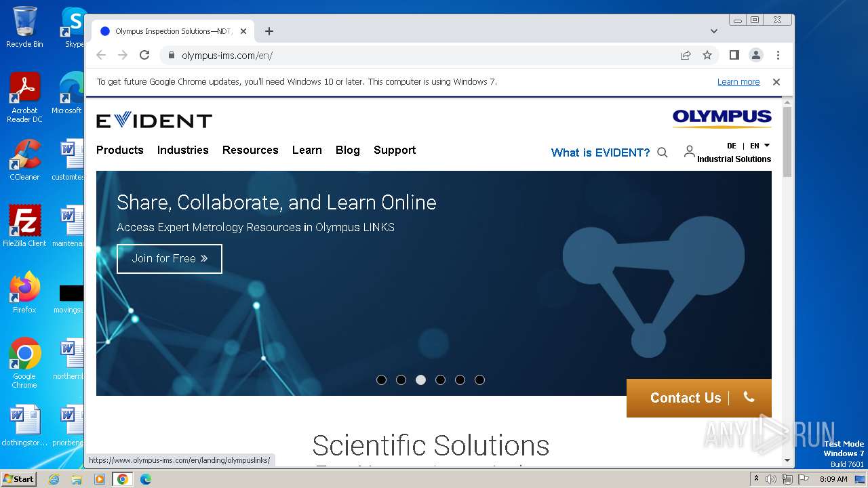Click the What is EVIDENT? link
868x488 pixels.
coord(600,152)
